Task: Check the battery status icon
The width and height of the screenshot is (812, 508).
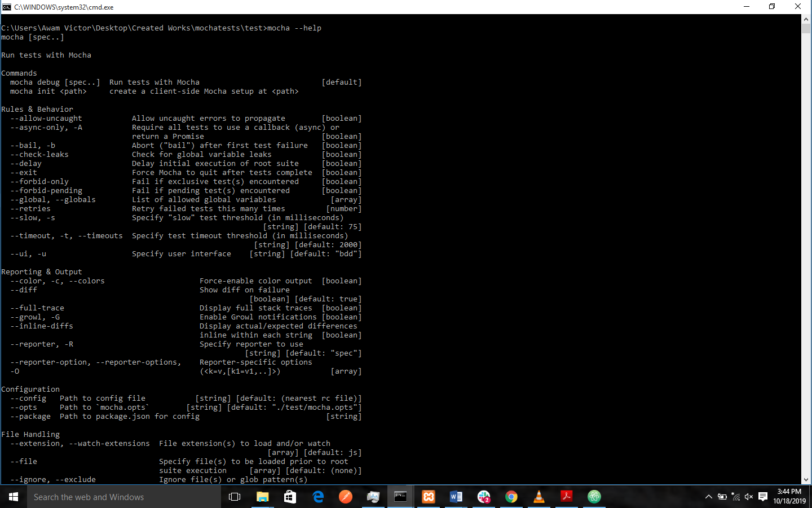Action: coord(722,497)
